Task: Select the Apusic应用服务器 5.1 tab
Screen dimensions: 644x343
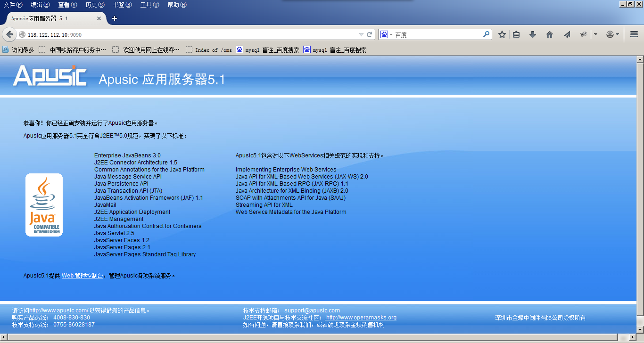Action: pyautogui.click(x=53, y=18)
